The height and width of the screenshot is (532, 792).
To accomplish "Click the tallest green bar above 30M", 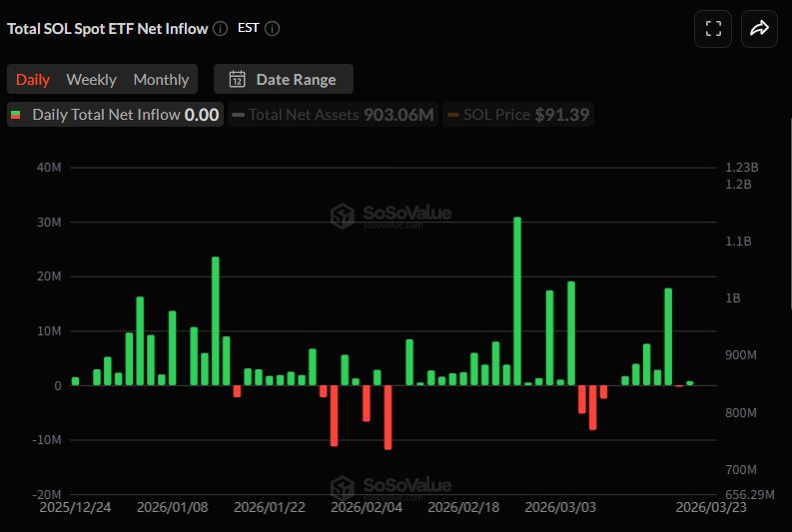I will [517, 299].
